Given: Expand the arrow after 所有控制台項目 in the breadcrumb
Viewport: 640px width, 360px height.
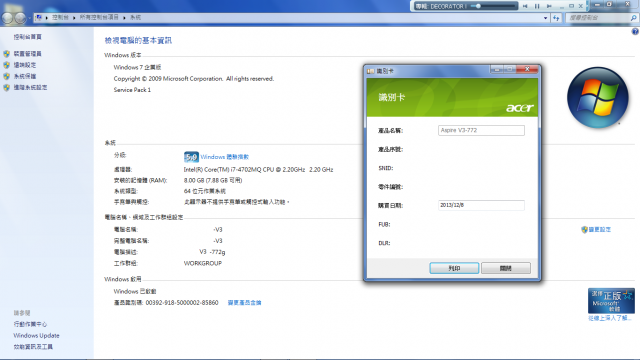Looking at the screenshot, I should (x=124, y=18).
